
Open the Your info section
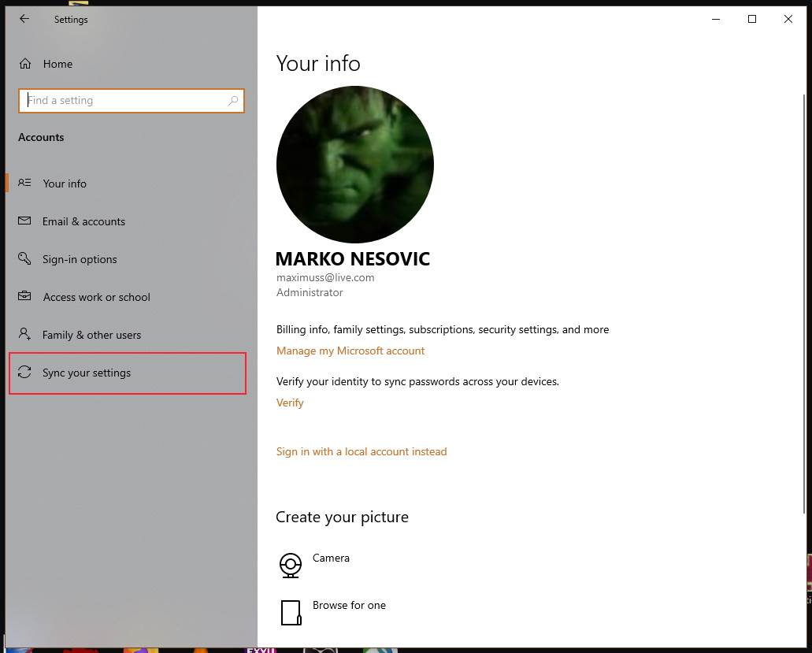point(65,184)
